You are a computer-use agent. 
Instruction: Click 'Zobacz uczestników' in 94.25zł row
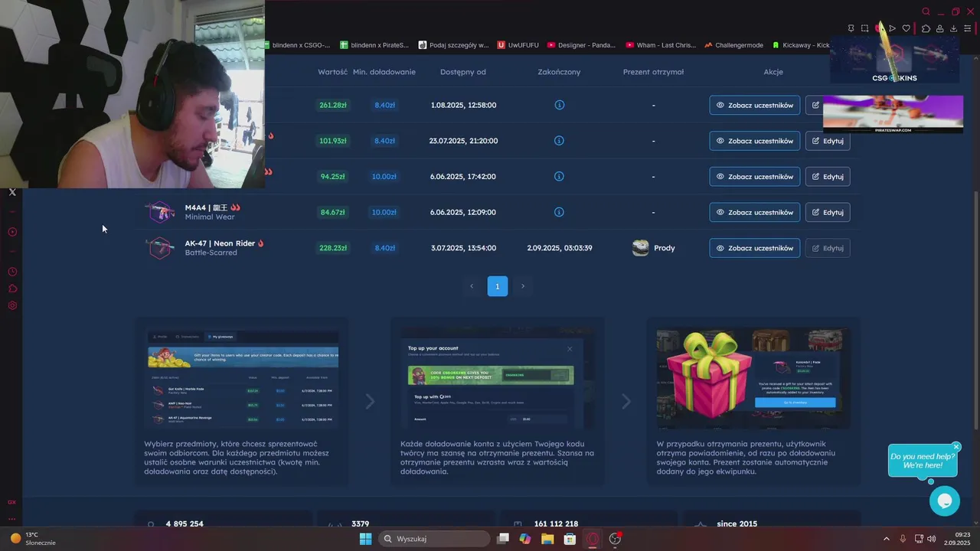[755, 176]
